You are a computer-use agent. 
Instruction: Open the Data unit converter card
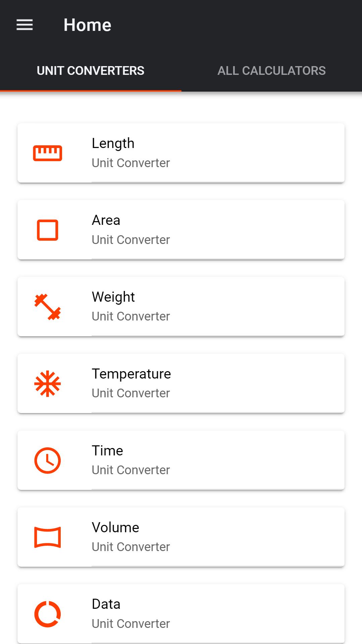coord(181,614)
